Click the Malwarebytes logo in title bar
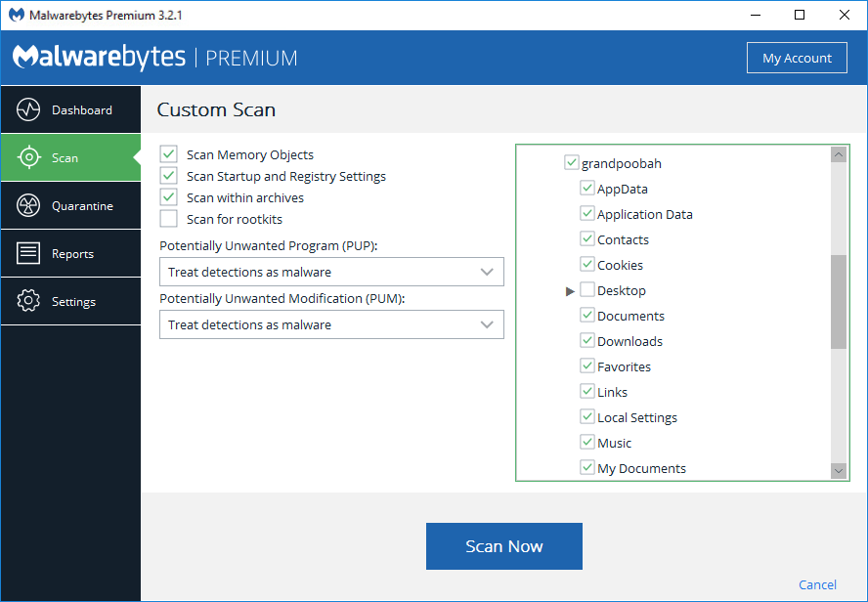The width and height of the screenshot is (868, 602). (x=17, y=15)
